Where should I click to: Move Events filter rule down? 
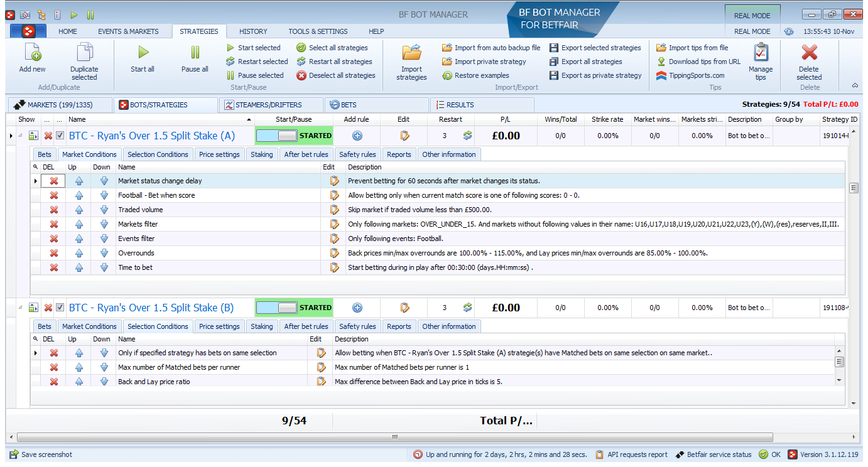104,239
